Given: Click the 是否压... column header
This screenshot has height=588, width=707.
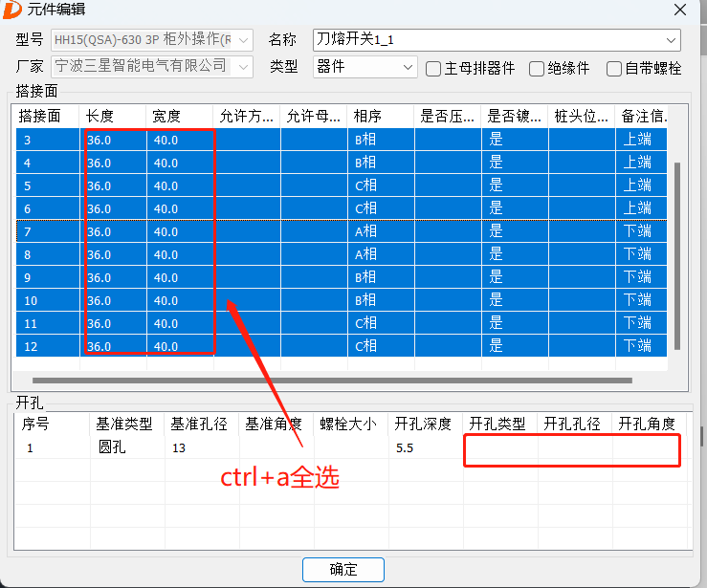Looking at the screenshot, I should (x=448, y=117).
